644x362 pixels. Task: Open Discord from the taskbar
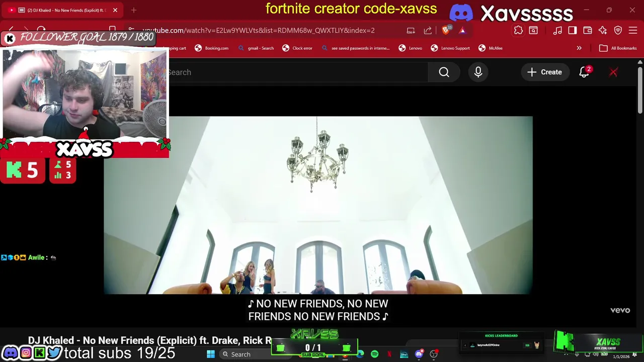point(419,354)
